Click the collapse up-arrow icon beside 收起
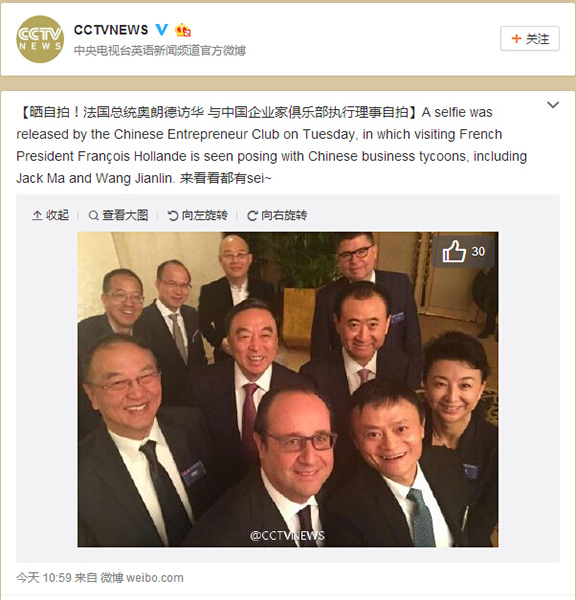 (x=37, y=215)
